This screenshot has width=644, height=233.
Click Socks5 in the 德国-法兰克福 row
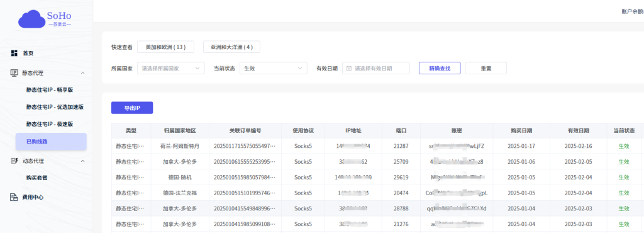point(303,193)
